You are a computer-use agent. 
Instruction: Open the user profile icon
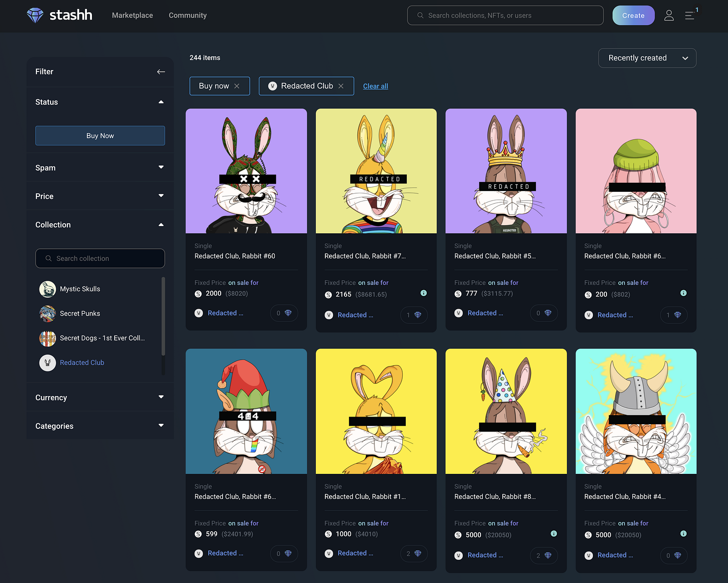(669, 15)
